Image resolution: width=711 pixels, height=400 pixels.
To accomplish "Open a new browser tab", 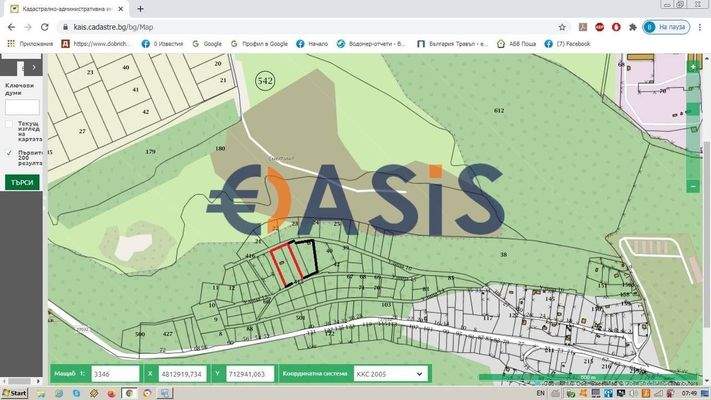I will [x=140, y=9].
